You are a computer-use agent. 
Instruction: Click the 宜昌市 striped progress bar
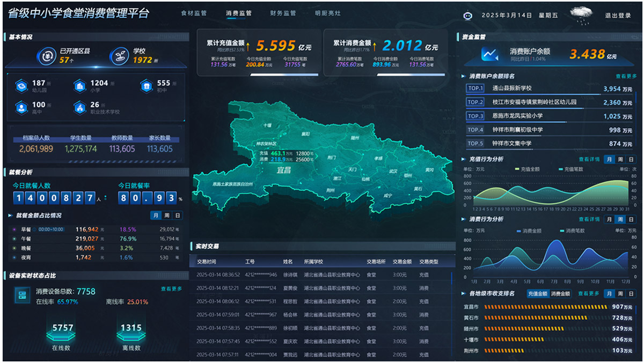(x=545, y=307)
